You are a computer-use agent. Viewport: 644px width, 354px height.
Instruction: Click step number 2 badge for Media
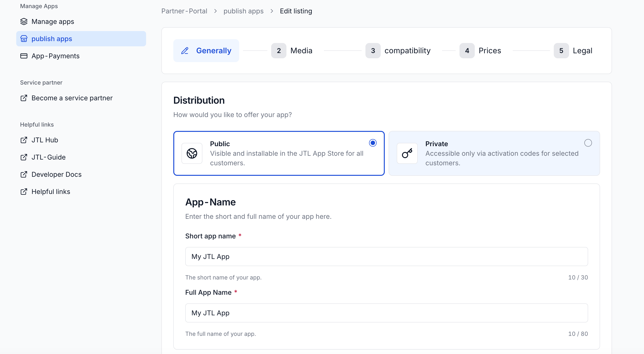pyautogui.click(x=279, y=51)
